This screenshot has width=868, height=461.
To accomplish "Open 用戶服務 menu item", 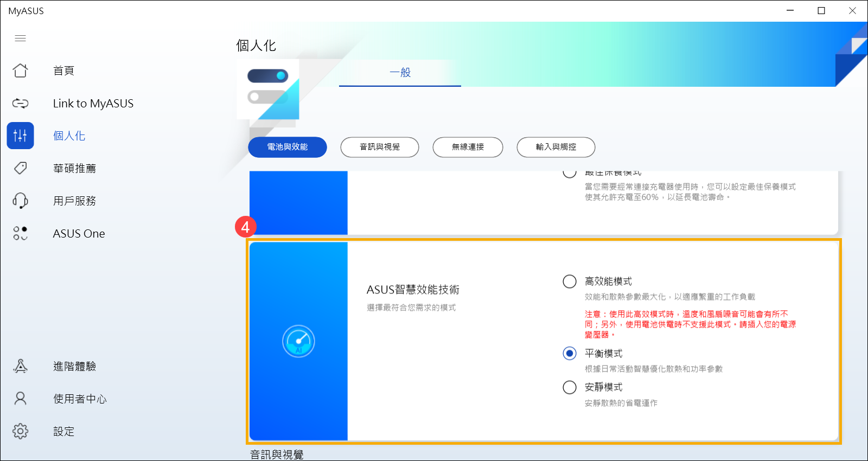I will pos(74,201).
